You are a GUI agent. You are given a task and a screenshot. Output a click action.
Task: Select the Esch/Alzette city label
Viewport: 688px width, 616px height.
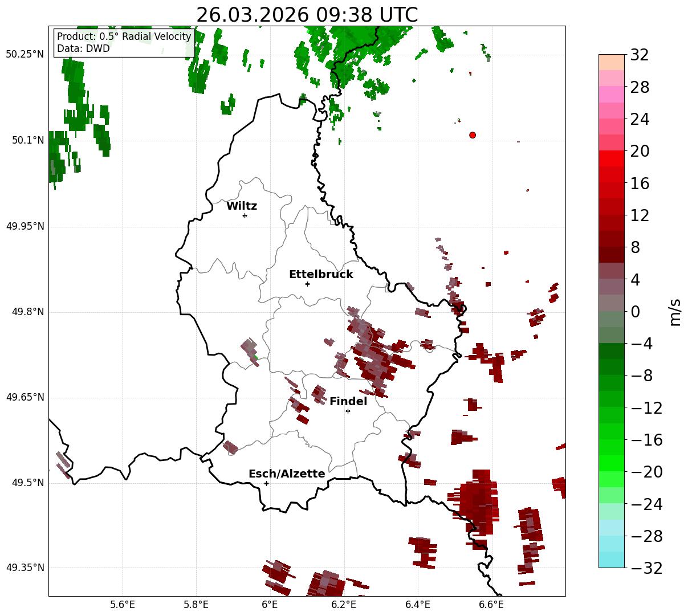(x=287, y=474)
